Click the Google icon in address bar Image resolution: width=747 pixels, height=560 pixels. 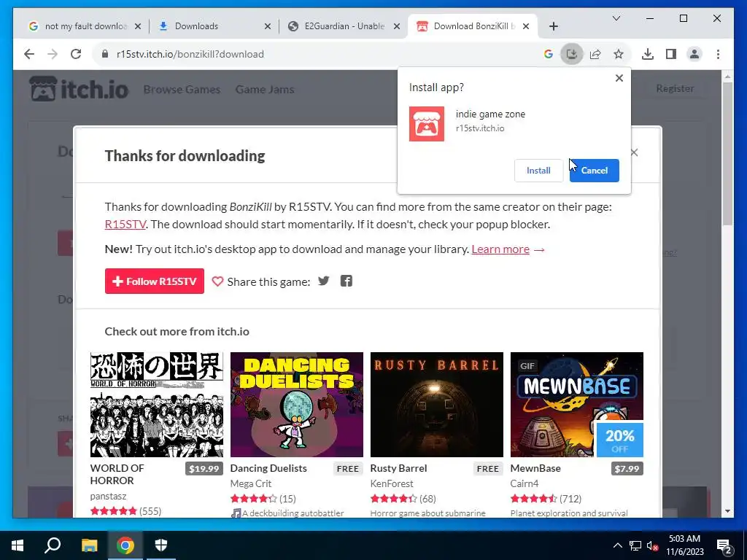tap(549, 54)
